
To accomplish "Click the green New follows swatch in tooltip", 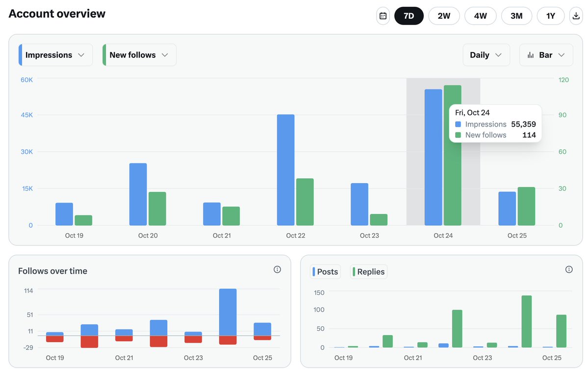I will pos(458,135).
